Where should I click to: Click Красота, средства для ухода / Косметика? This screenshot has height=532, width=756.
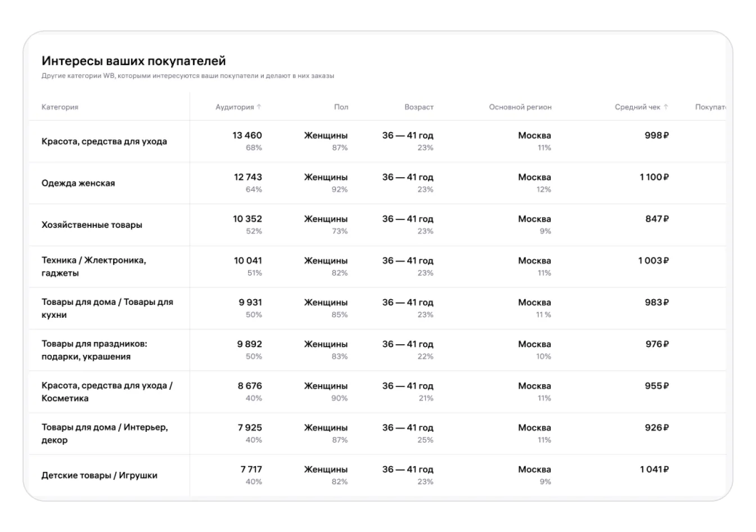[106, 391]
